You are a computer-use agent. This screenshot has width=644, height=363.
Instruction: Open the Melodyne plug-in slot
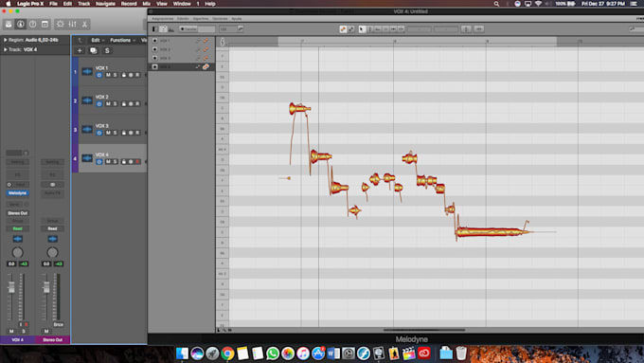tap(17, 192)
